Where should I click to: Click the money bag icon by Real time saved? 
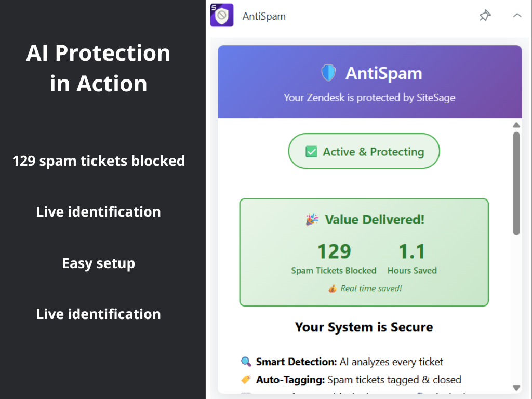coord(332,289)
